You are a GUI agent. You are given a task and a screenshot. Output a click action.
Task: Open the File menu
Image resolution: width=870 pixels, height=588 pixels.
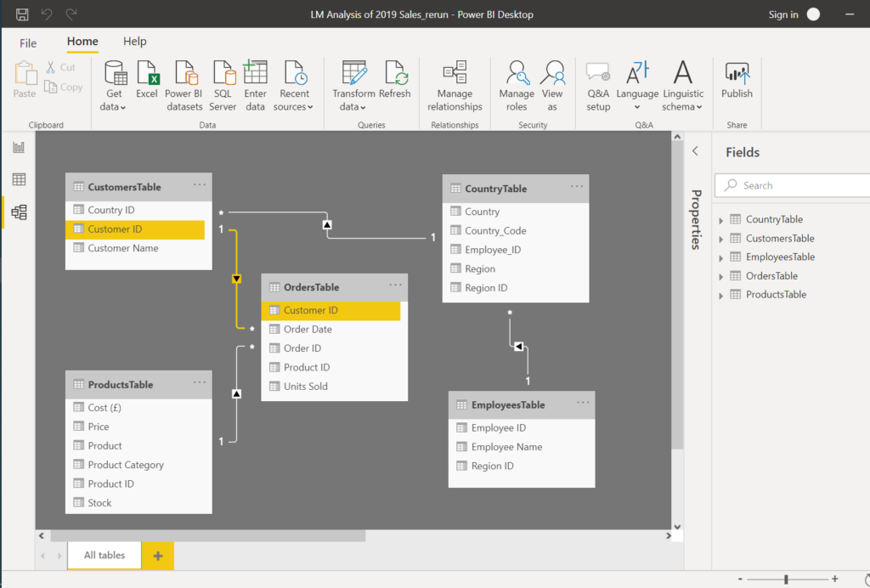[28, 42]
